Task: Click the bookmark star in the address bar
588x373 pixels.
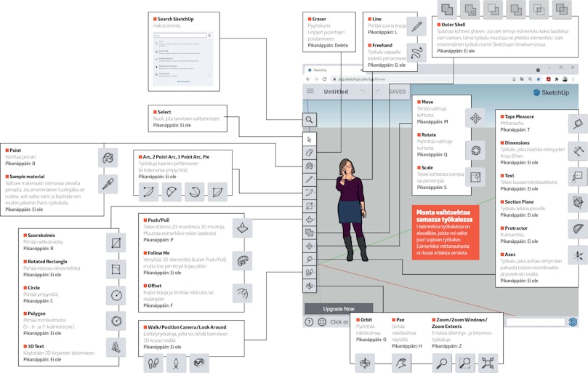Action: click(x=539, y=79)
